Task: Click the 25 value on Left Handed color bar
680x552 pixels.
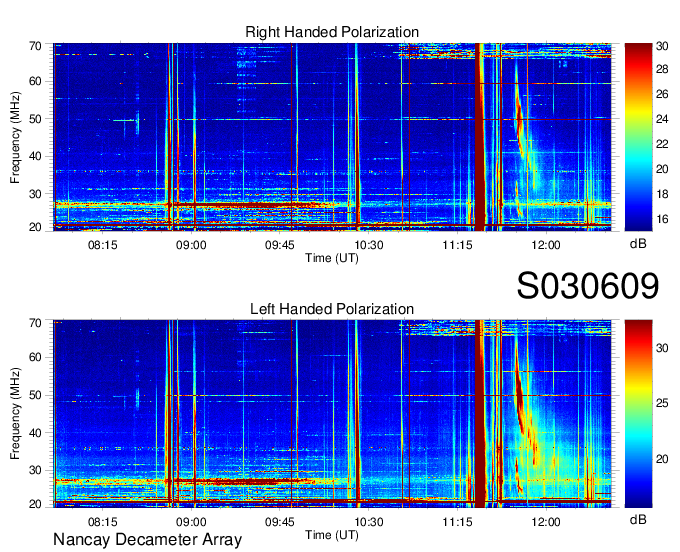Action: click(662, 403)
